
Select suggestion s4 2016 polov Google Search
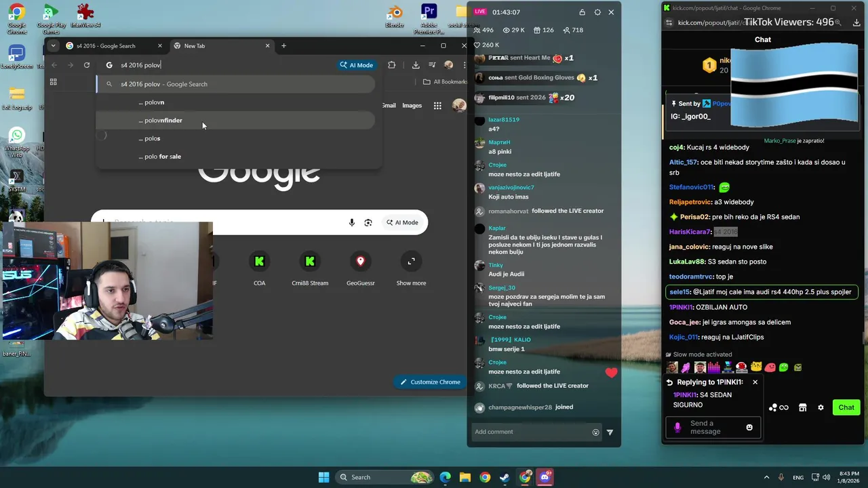point(235,84)
